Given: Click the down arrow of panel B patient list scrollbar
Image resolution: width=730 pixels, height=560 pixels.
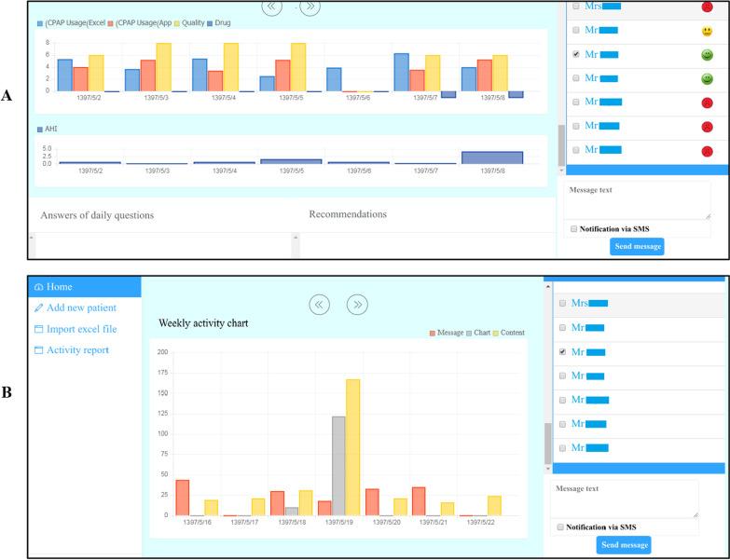Looking at the screenshot, I should pyautogui.click(x=548, y=470).
